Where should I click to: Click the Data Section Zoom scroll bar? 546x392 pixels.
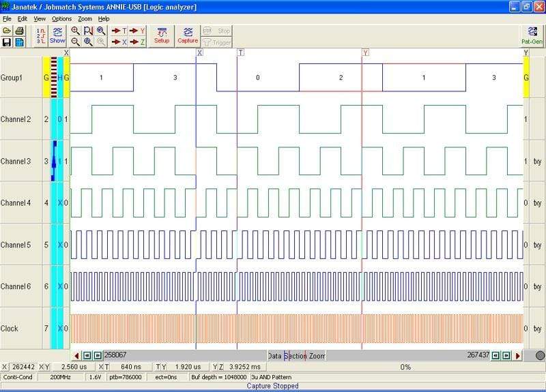coord(296,356)
